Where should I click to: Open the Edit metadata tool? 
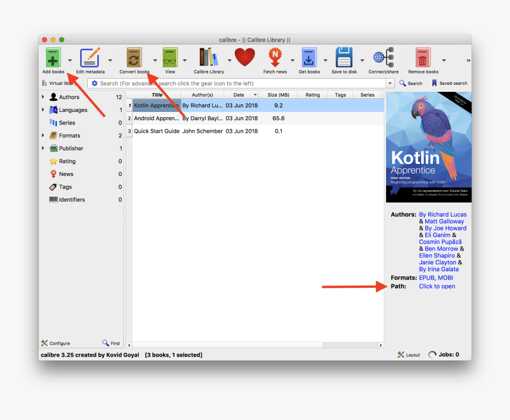point(90,58)
